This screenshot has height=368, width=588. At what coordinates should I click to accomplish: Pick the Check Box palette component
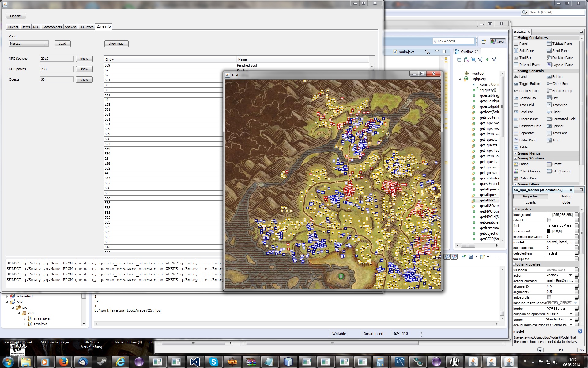(x=557, y=84)
